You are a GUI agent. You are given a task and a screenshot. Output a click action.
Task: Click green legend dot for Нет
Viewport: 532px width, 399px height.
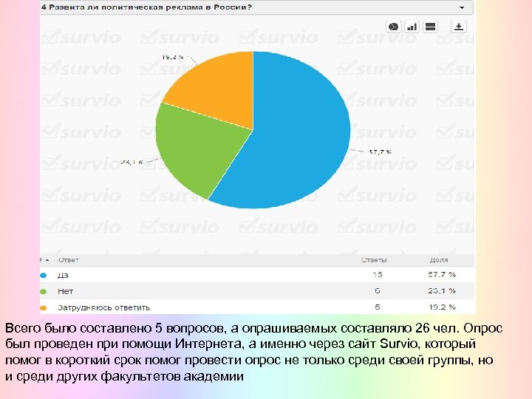[x=43, y=291]
